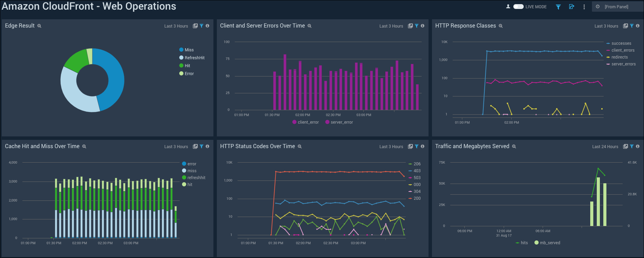The height and width of the screenshot is (258, 644).
Task: Click the share dashboard icon
Action: (x=571, y=7)
